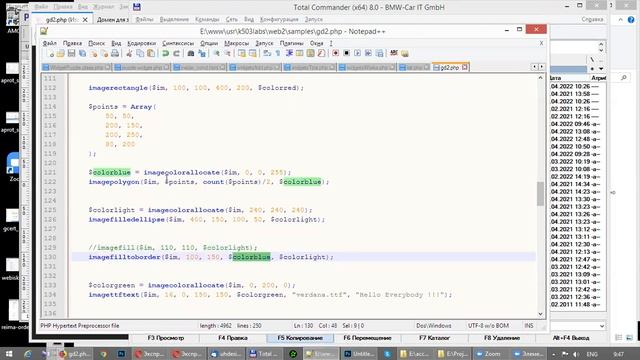Start macro recording with red dot icon
640x360 pixels.
[x=336, y=53]
